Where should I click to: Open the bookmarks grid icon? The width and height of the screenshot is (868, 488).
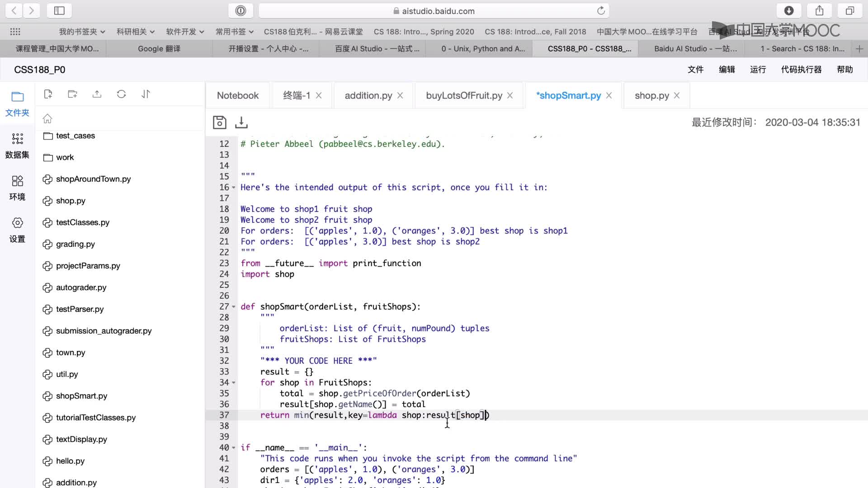pos(15,32)
